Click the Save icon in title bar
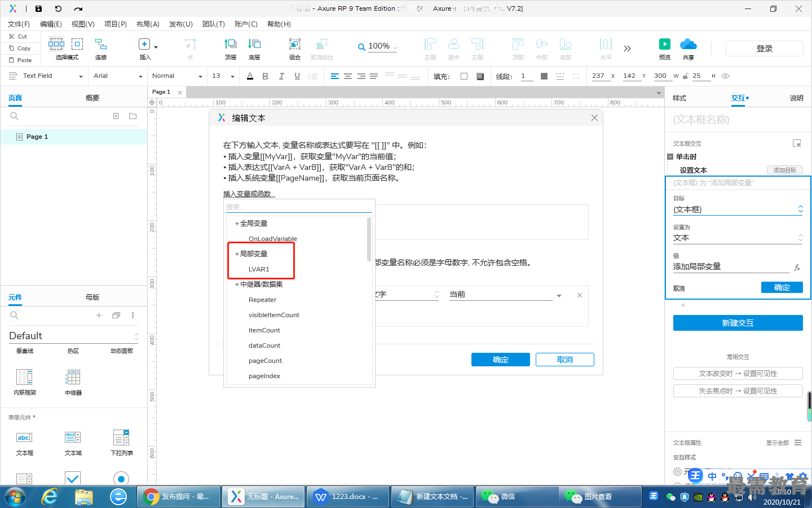 pos(38,8)
